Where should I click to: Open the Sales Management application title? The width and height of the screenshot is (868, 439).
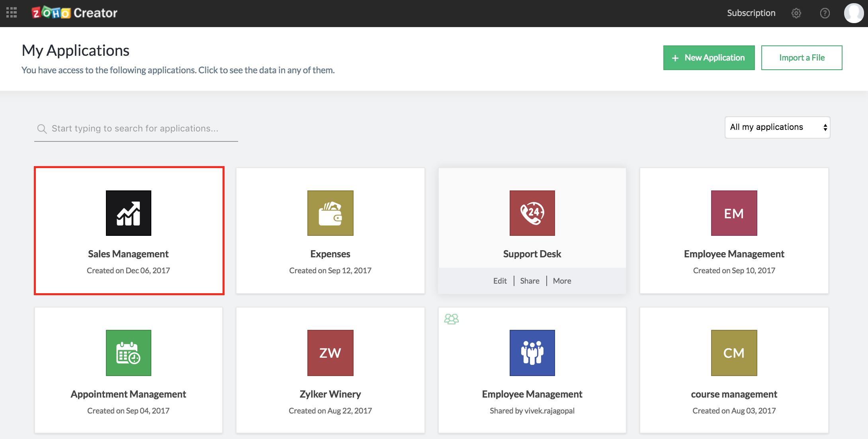[x=129, y=254]
